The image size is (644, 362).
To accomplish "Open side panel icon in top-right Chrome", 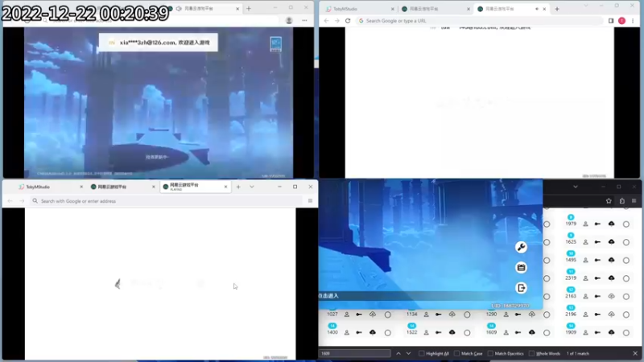I will click(x=611, y=21).
